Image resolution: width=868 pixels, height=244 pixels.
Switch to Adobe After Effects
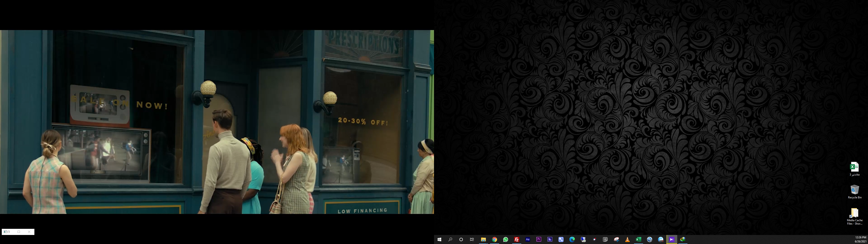(x=528, y=239)
